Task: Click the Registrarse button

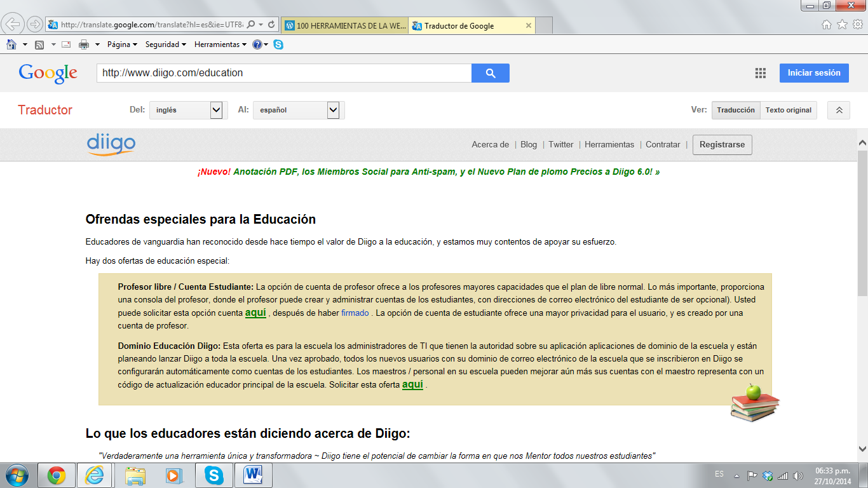Action: click(x=722, y=145)
